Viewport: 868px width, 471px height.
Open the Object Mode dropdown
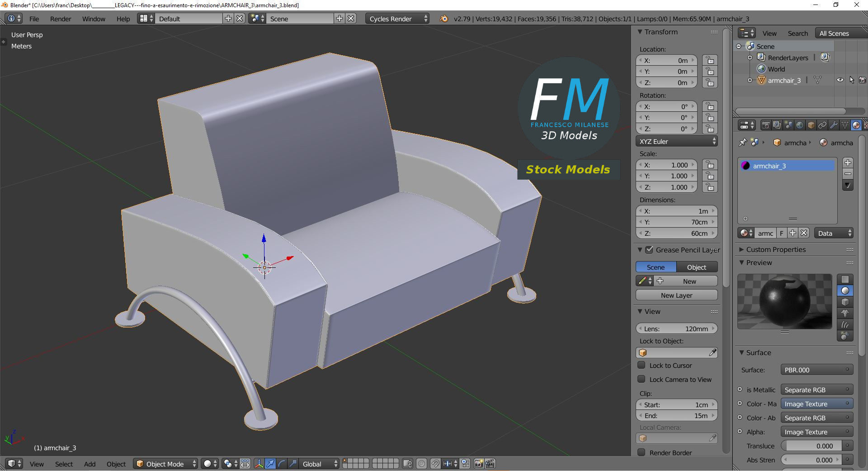coord(166,464)
